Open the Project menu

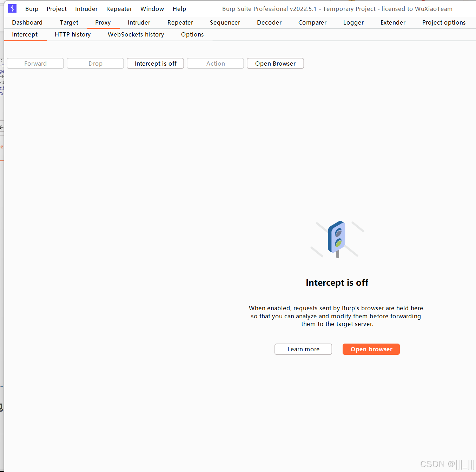pyautogui.click(x=57, y=9)
